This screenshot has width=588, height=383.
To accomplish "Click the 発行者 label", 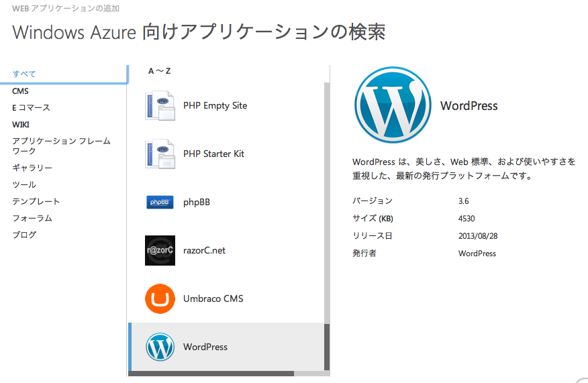I will click(x=364, y=254).
